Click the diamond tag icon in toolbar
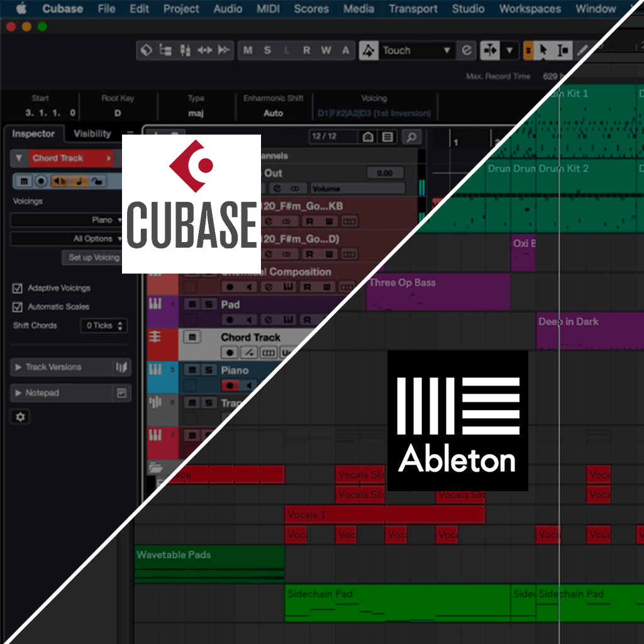Viewport: 644px width, 644px height. point(146,50)
